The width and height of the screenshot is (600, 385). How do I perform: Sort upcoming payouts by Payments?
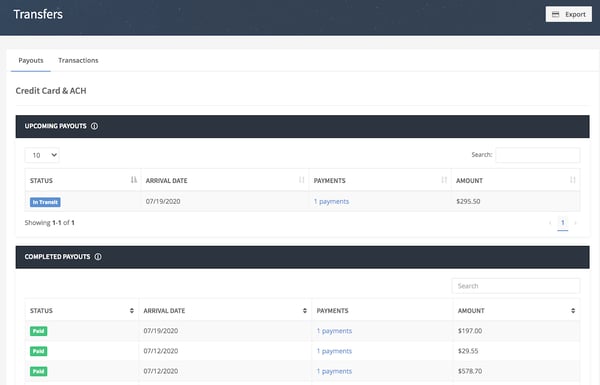444,180
